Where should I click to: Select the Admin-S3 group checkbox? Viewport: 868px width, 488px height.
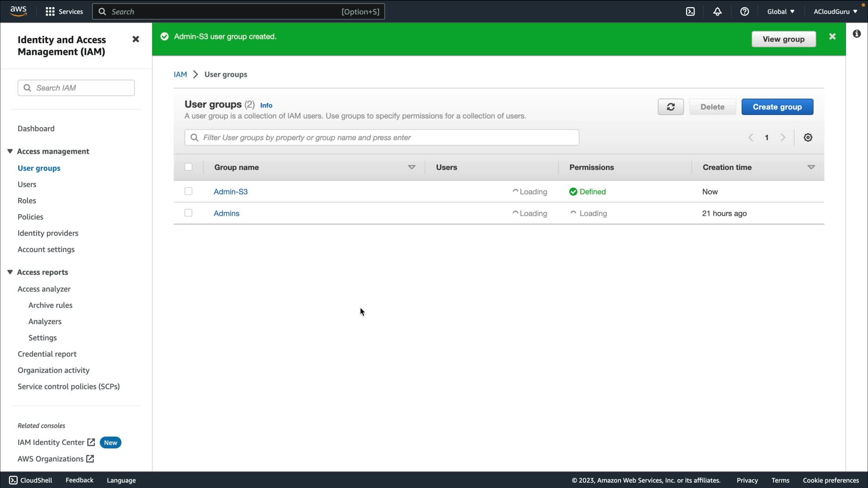coord(189,191)
